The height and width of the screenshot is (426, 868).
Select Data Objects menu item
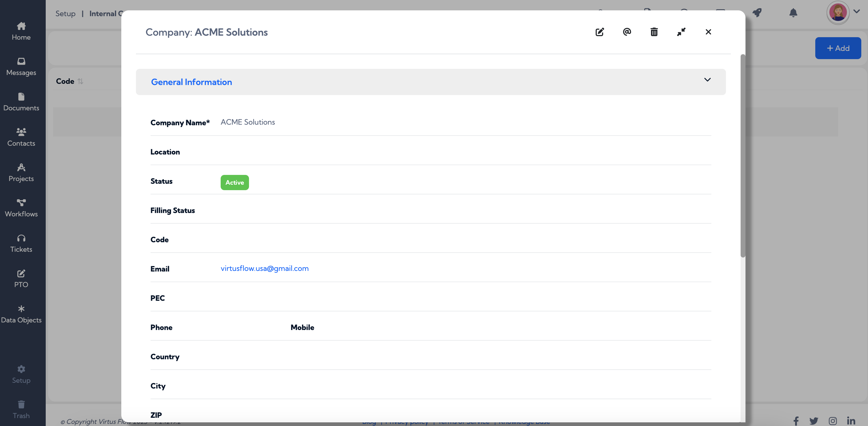point(21,314)
